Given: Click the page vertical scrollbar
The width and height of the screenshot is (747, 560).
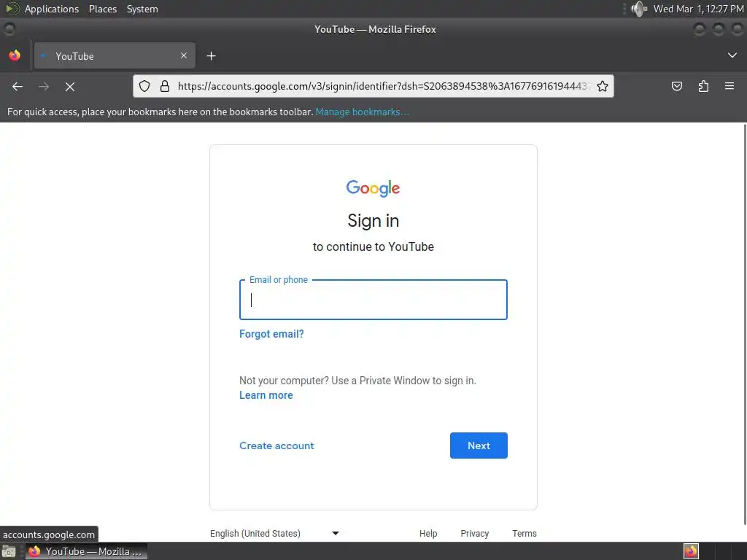Looking at the screenshot, I should (745, 324).
